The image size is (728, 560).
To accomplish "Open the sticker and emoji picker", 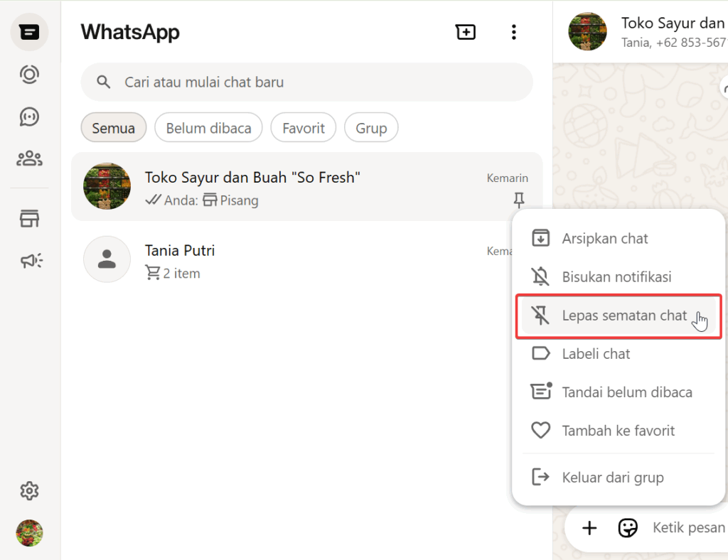I will pyautogui.click(x=627, y=527).
